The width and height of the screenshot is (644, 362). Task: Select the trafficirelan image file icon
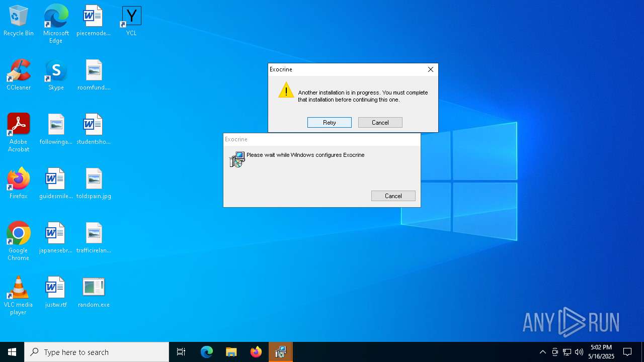click(94, 238)
